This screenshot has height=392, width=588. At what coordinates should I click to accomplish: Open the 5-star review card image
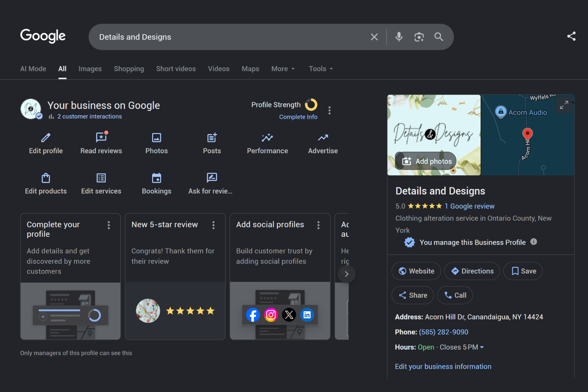coord(175,311)
